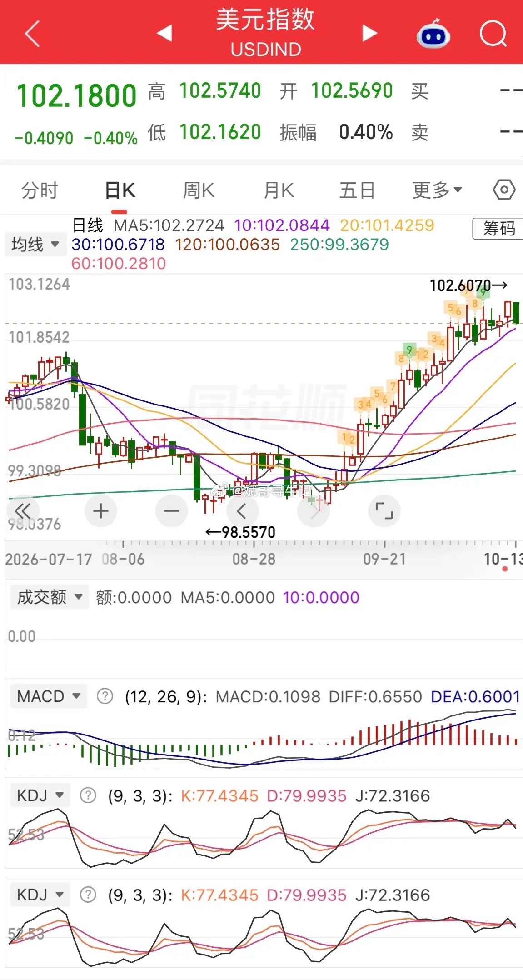Move chart right with the greyed arrow

pos(313,511)
